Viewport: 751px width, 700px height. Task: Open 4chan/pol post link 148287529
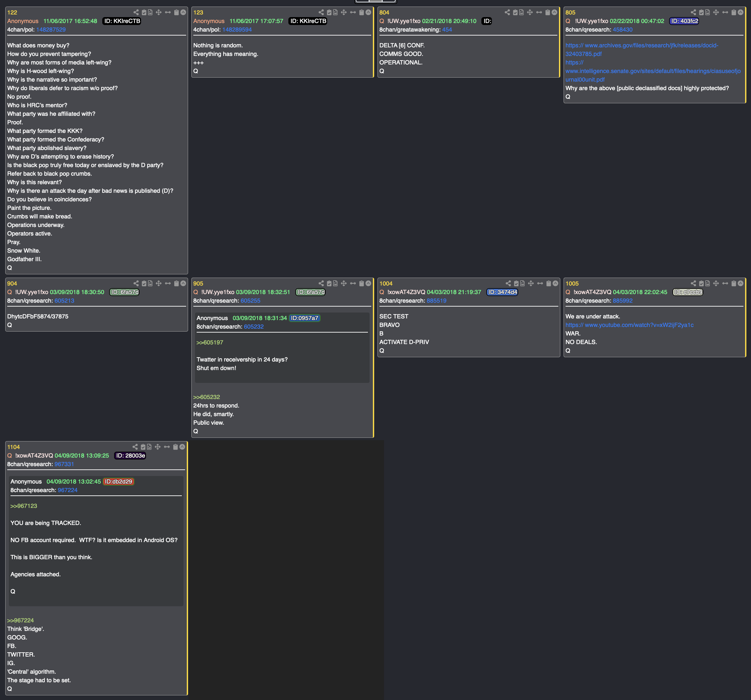[x=51, y=30]
